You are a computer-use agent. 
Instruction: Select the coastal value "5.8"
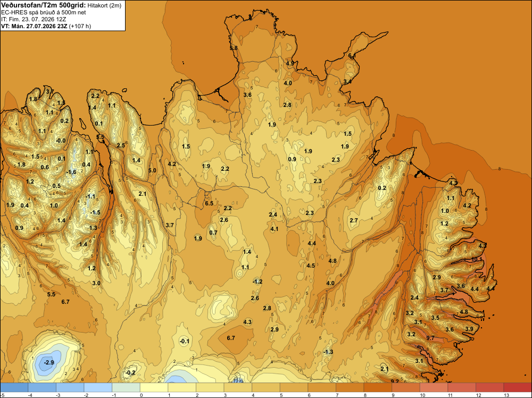pyautogui.click(x=234, y=48)
